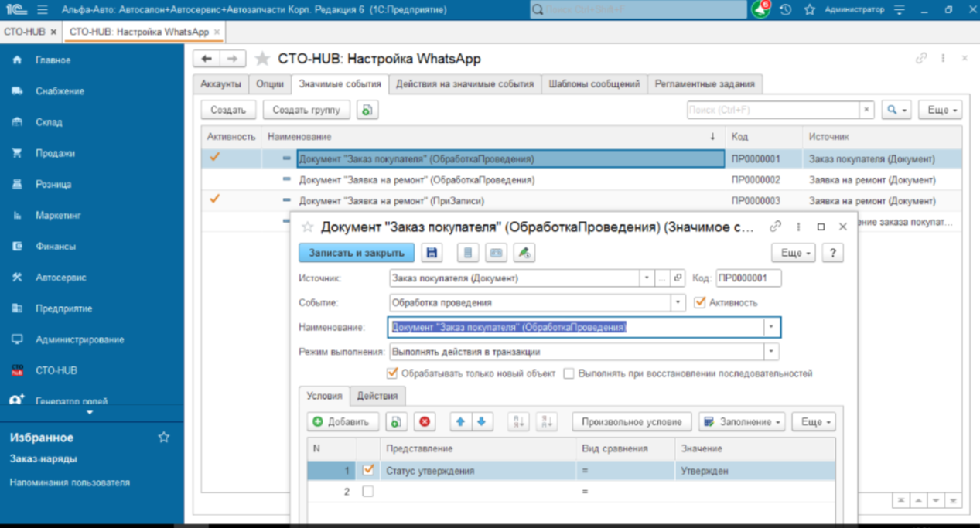Get link to the dialog record
The image size is (980, 528).
pyautogui.click(x=775, y=227)
